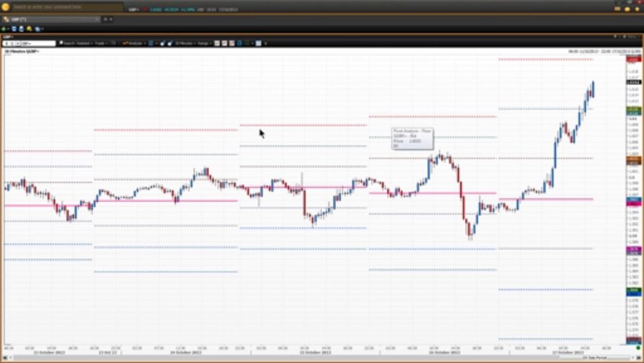Click the Pivot Analysis tooltip box
644x363 pixels.
pos(412,139)
